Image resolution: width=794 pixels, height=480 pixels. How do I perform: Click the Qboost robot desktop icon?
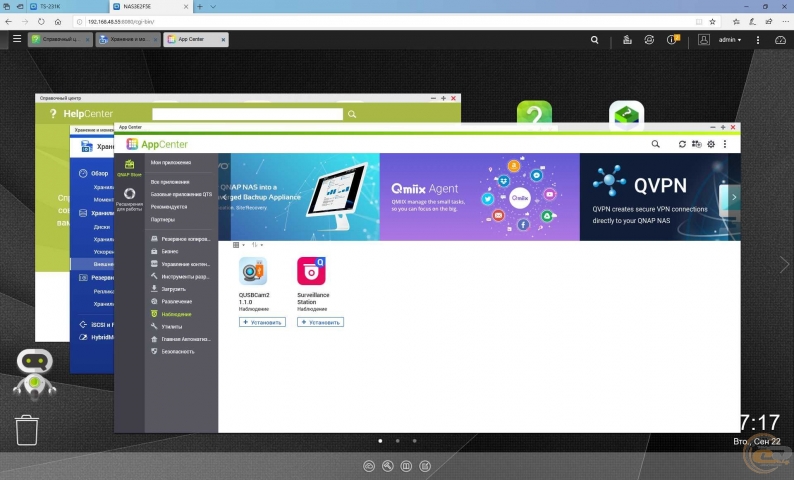34,374
